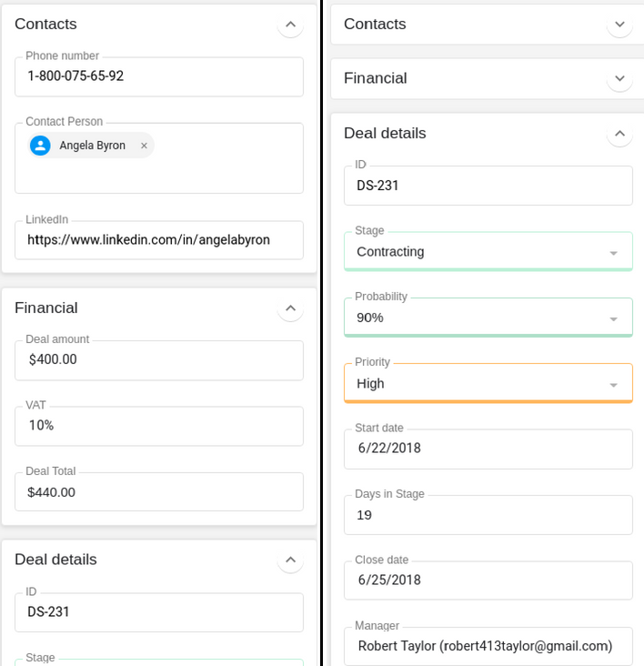Edit the Days in Stage field
The height and width of the screenshot is (666, 644).
click(x=488, y=515)
